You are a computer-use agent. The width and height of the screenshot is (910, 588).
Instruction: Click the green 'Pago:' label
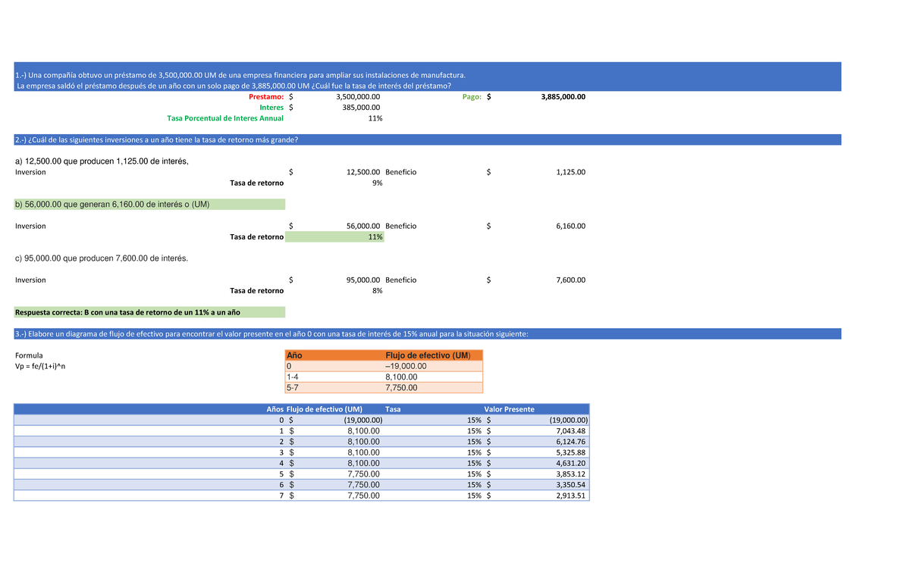472,97
